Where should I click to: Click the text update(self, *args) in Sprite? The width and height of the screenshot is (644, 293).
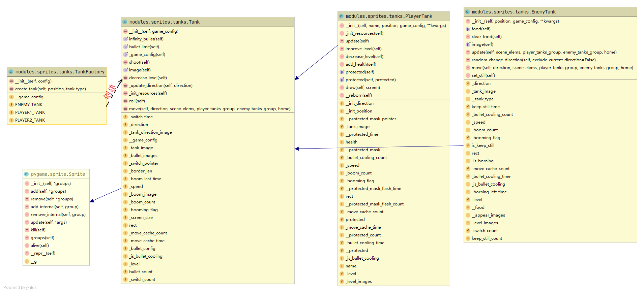click(x=49, y=222)
